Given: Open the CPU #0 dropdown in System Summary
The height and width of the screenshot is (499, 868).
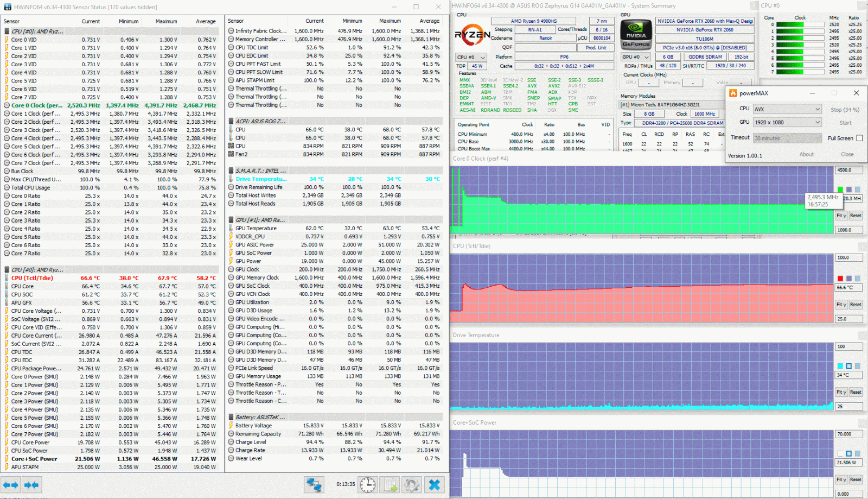Looking at the screenshot, I should point(471,57).
